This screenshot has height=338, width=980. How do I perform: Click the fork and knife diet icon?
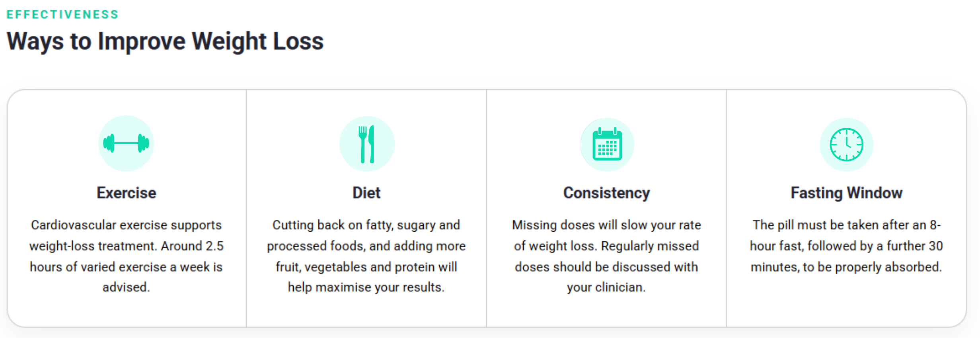click(367, 144)
